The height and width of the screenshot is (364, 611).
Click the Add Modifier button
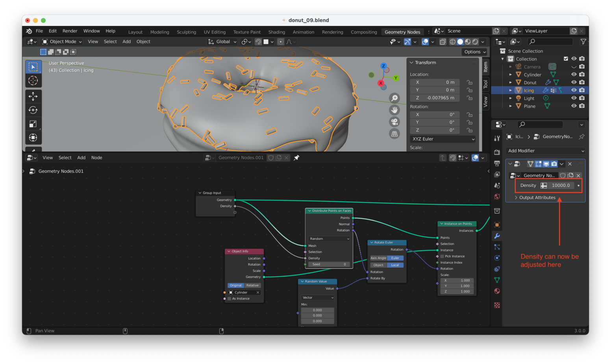[545, 151]
